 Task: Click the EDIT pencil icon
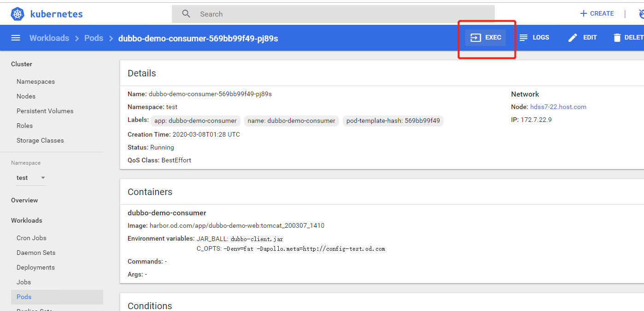click(573, 38)
